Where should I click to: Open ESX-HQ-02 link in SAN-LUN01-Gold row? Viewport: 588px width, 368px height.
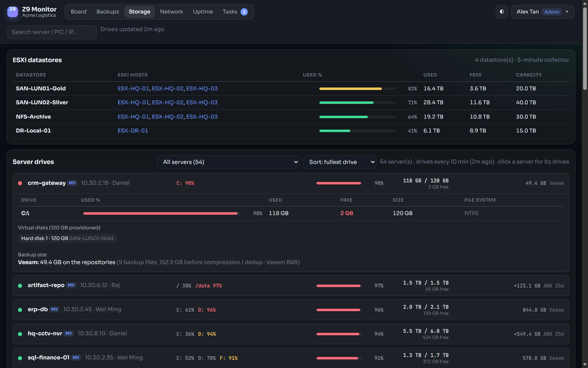[x=168, y=89]
